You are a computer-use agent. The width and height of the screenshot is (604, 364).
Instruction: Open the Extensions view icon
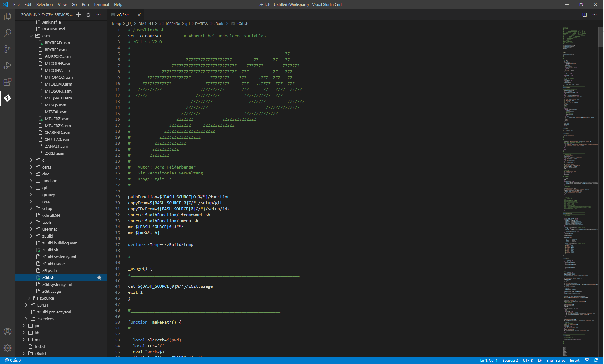(8, 82)
